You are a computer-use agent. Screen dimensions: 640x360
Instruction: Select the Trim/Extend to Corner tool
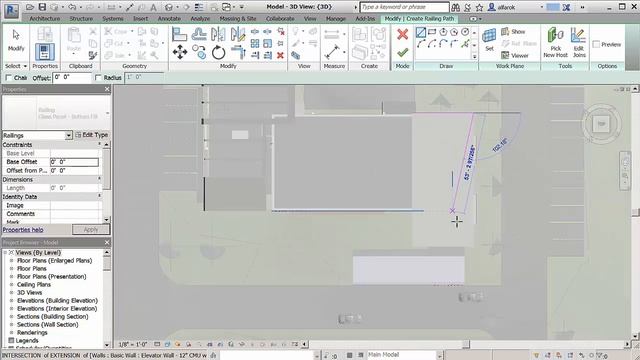coord(238,52)
